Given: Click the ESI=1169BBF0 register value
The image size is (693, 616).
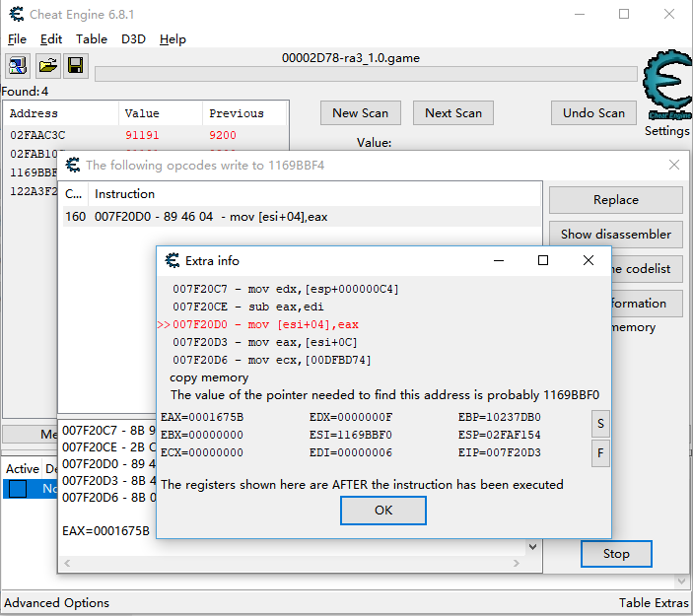Looking at the screenshot, I should pos(351,435).
